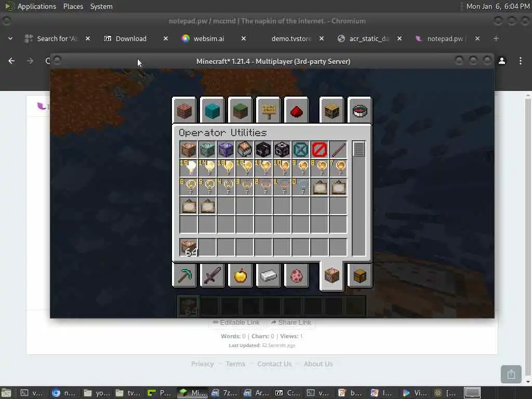Open the Contact Us footer link
Image resolution: width=532 pixels, height=399 pixels.
(274, 364)
